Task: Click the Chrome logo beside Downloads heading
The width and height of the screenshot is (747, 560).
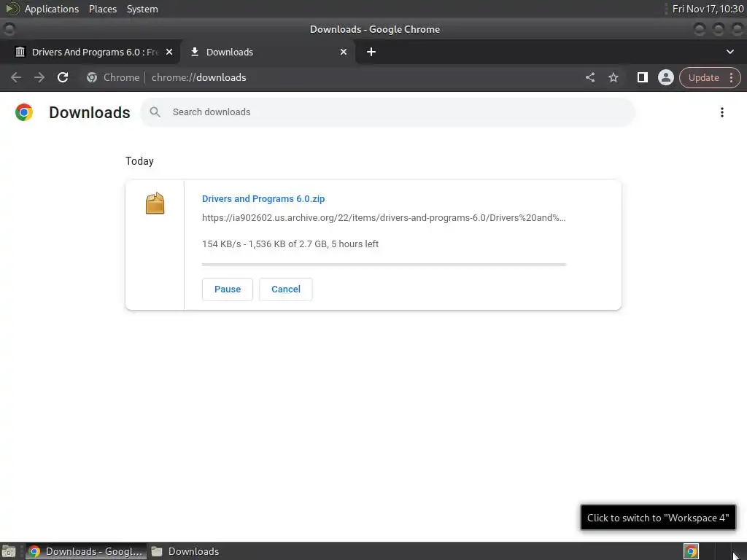Action: coord(24,112)
